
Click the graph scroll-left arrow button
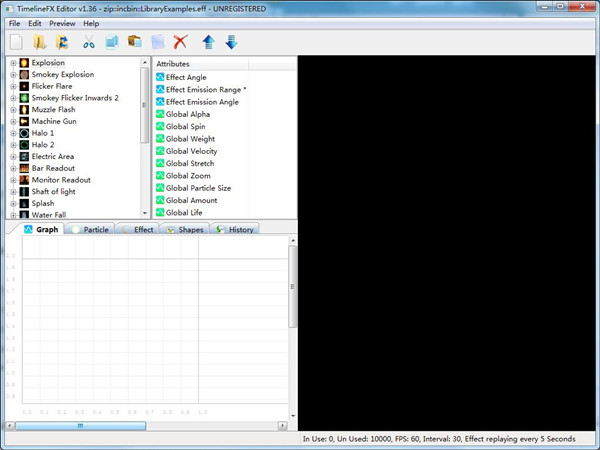[x=10, y=426]
